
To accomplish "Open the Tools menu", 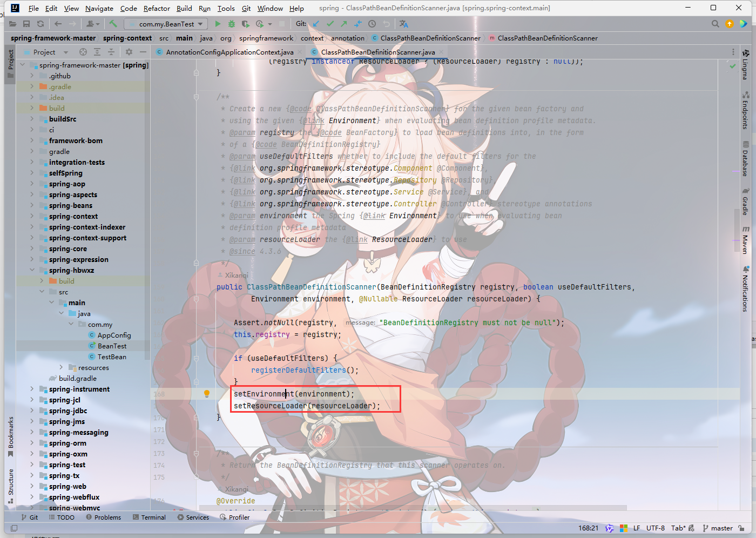I will [x=226, y=8].
